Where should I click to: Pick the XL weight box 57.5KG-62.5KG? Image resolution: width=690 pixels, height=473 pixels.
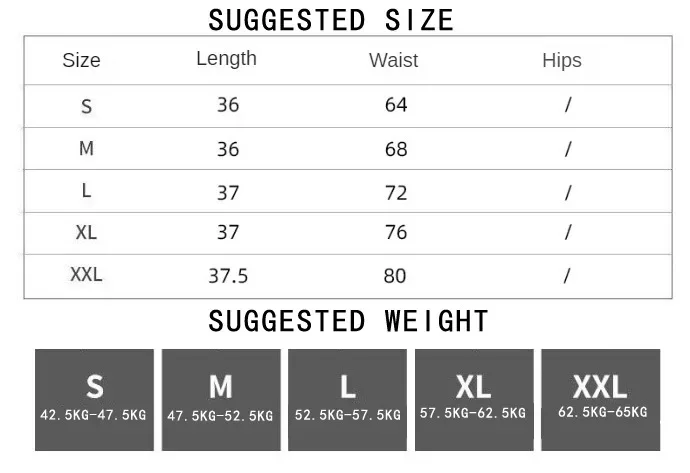click(473, 399)
